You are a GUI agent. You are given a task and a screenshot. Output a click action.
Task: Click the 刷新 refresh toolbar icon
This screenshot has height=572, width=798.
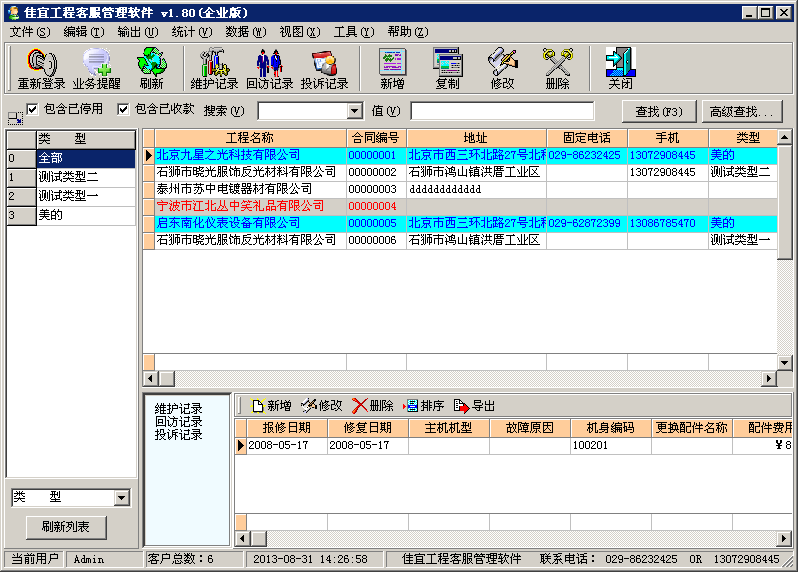tap(151, 69)
